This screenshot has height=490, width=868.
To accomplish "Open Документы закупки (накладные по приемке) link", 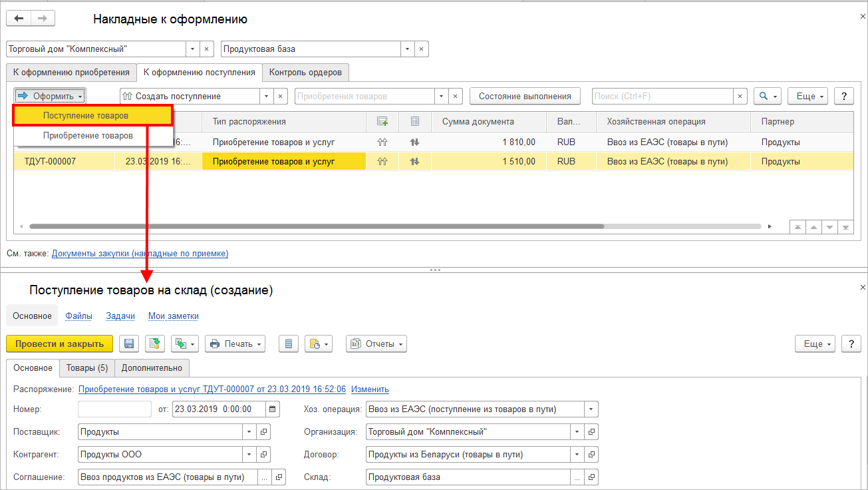I will click(x=140, y=254).
